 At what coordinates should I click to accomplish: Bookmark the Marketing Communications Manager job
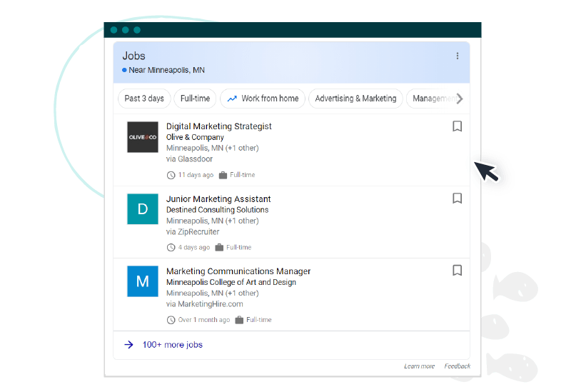[x=457, y=270]
